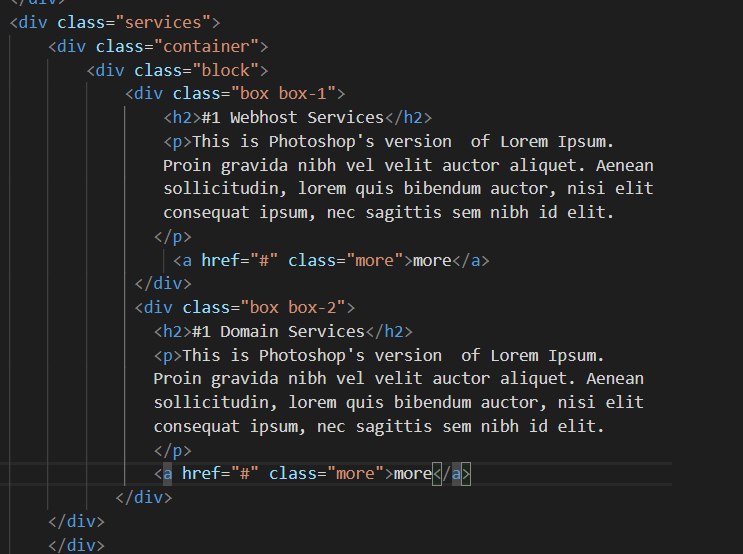Click the first "more" anchor line in box-1
The image size is (743, 554).
pyautogui.click(x=331, y=260)
